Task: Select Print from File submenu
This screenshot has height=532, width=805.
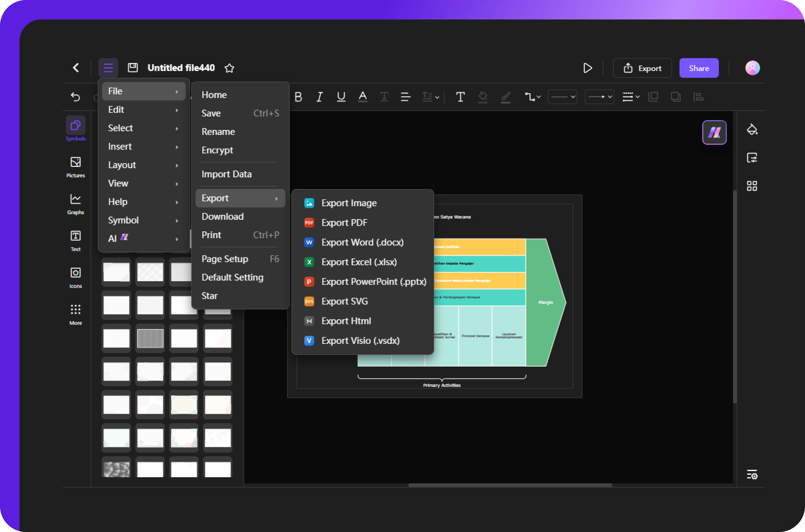Action: click(x=240, y=235)
